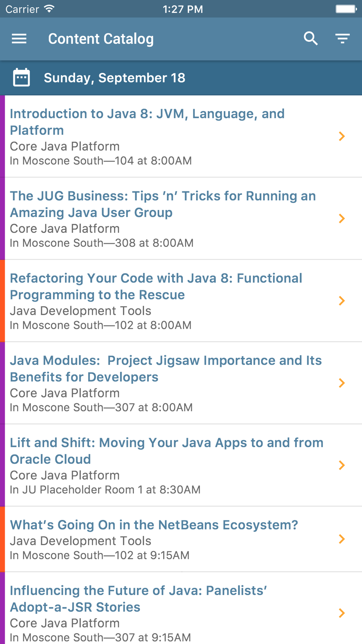The height and width of the screenshot is (644, 362).
Task: Open "Introduction to Java 8" session title
Action: [147, 122]
